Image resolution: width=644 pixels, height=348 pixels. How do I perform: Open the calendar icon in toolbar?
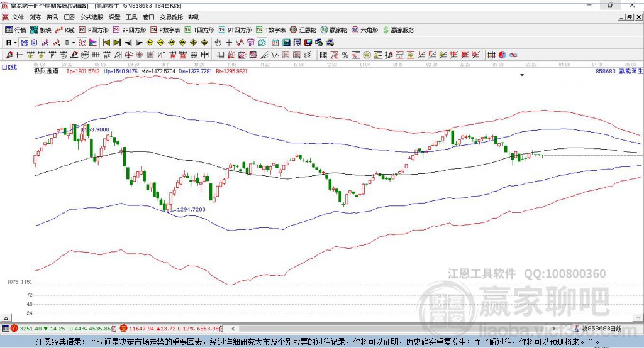click(275, 43)
